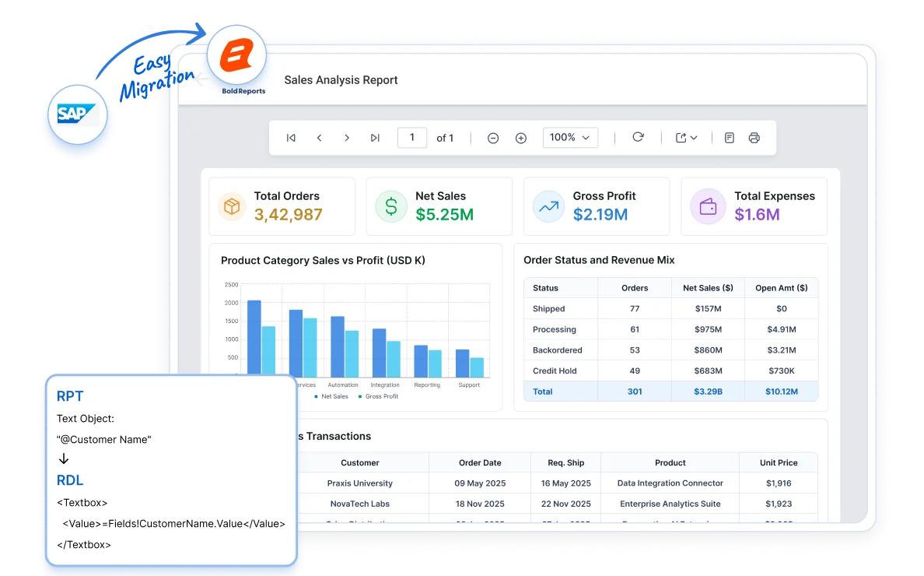This screenshot has width=924, height=576.
Task: Click the previous page arrow
Action: coord(320,138)
